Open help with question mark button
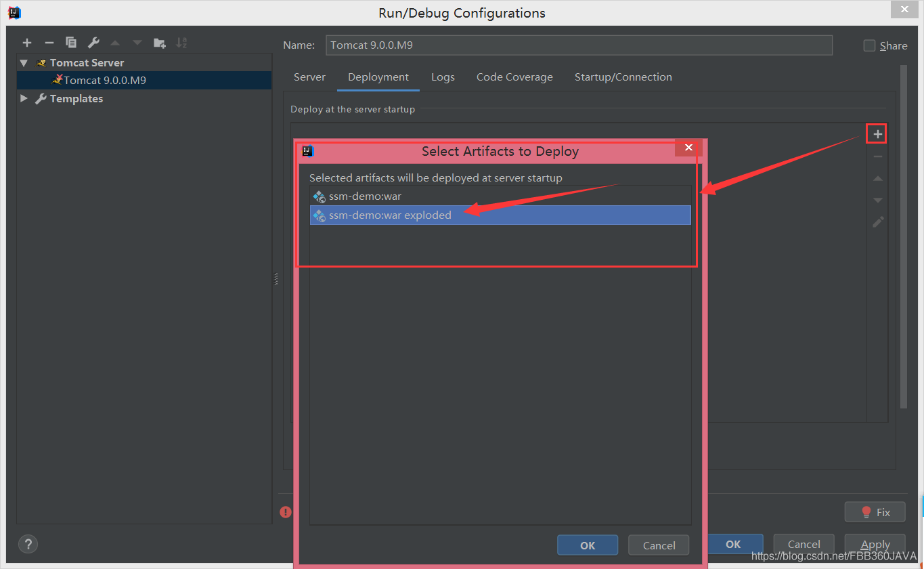 click(28, 544)
